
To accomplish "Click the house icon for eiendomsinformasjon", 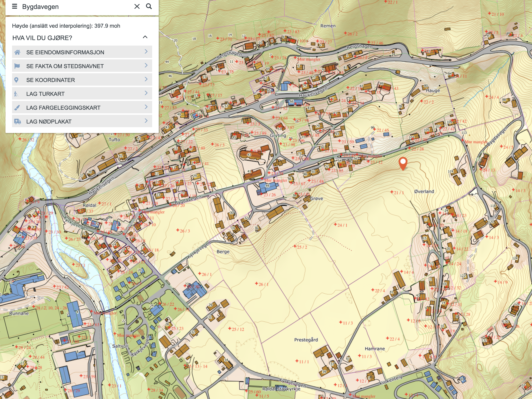I will pos(17,52).
